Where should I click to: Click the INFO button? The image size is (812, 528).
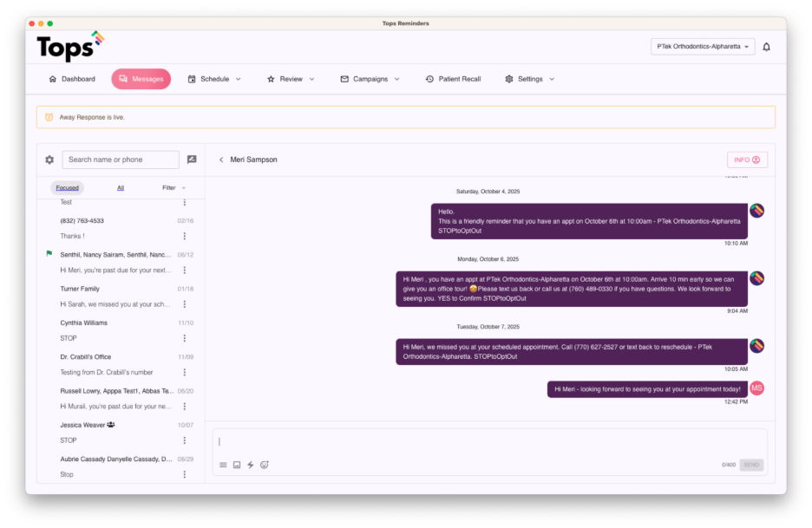click(x=747, y=160)
